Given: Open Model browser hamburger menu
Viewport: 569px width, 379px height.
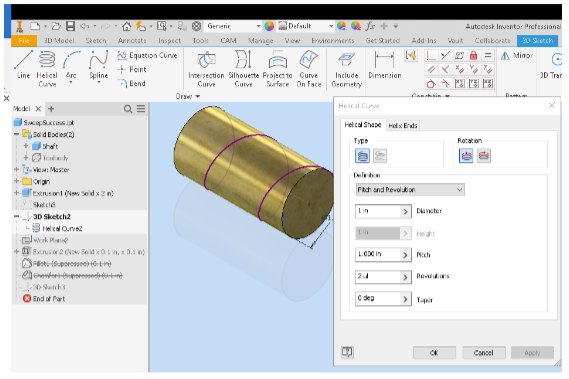Looking at the screenshot, I should click(141, 109).
